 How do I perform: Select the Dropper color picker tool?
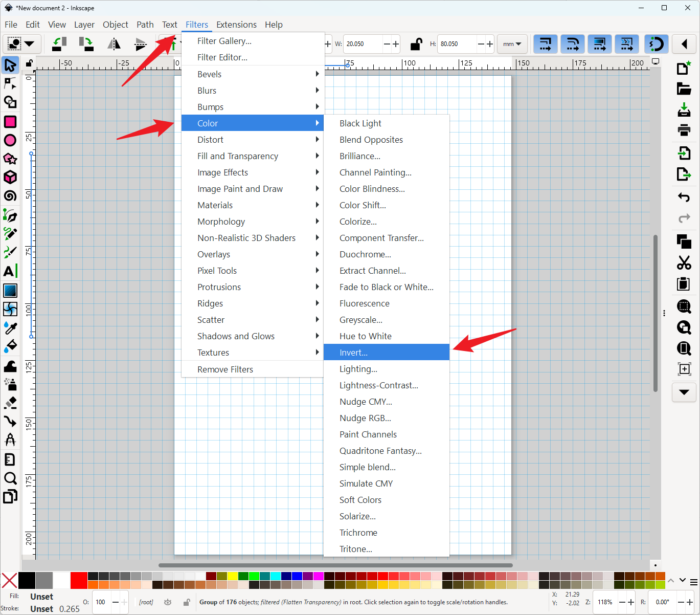(x=10, y=327)
